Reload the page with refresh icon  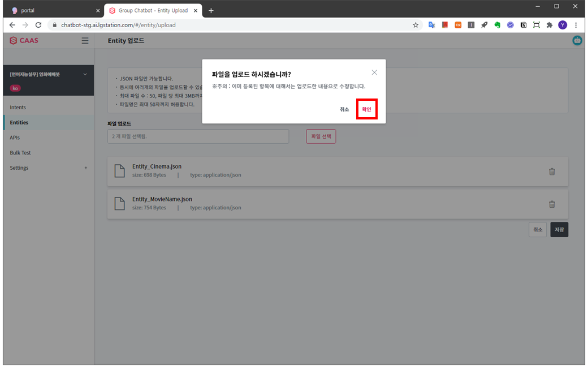tap(38, 25)
